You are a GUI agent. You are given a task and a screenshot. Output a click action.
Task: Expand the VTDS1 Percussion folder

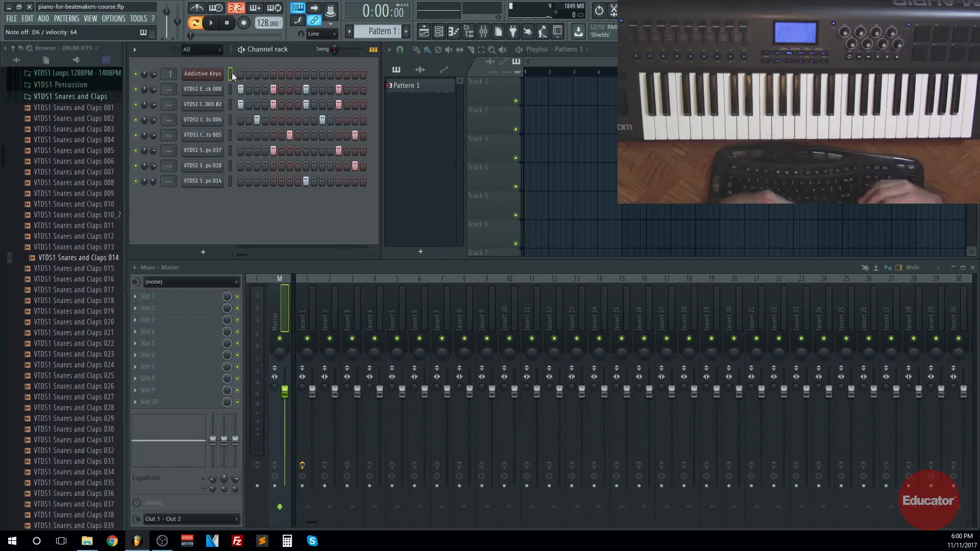click(60, 85)
